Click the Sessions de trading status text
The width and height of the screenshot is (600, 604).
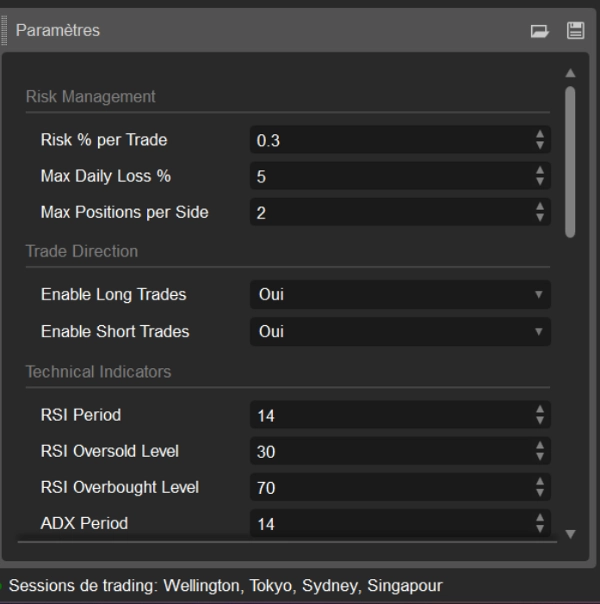point(225,585)
